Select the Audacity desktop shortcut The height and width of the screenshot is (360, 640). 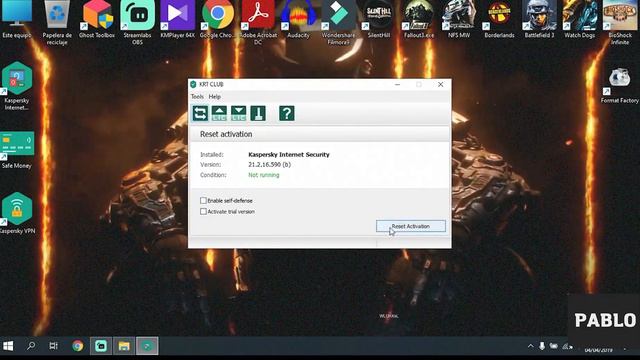click(298, 20)
